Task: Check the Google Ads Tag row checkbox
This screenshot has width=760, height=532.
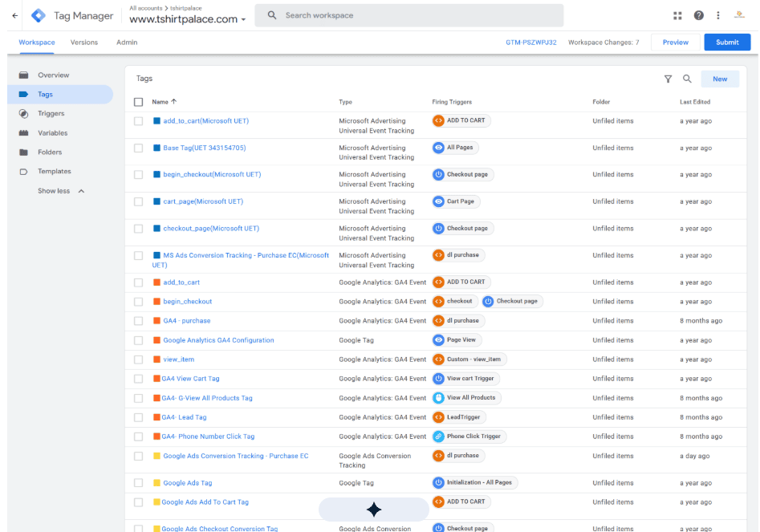Action: (x=139, y=483)
